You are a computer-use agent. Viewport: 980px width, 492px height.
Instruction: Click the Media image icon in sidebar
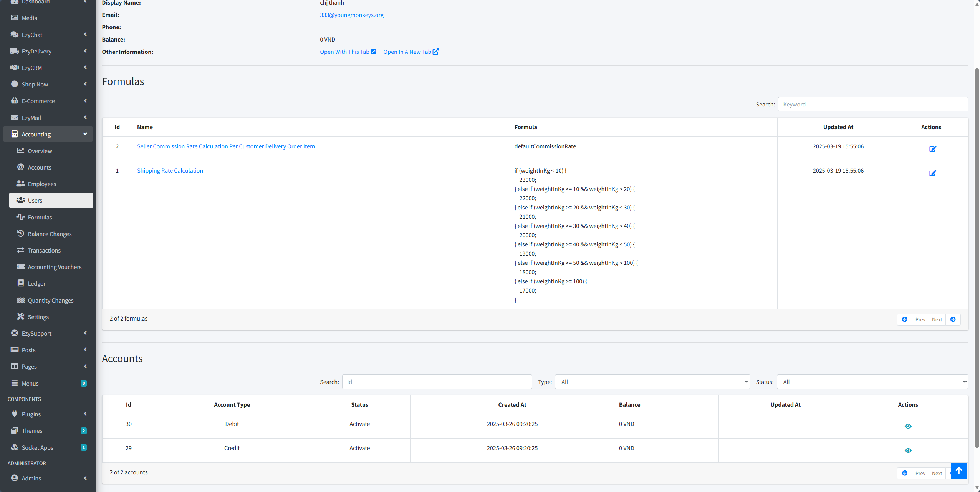(15, 18)
